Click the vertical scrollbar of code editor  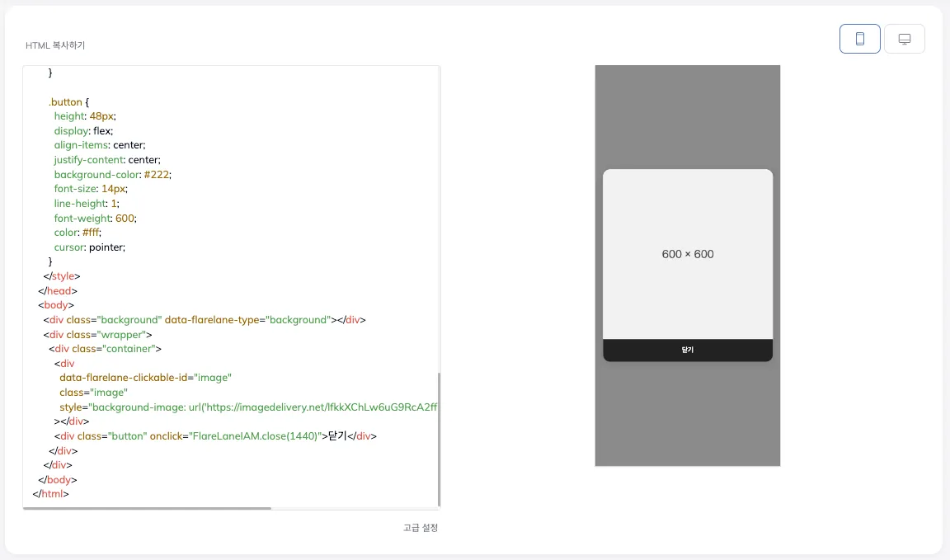pyautogui.click(x=439, y=440)
